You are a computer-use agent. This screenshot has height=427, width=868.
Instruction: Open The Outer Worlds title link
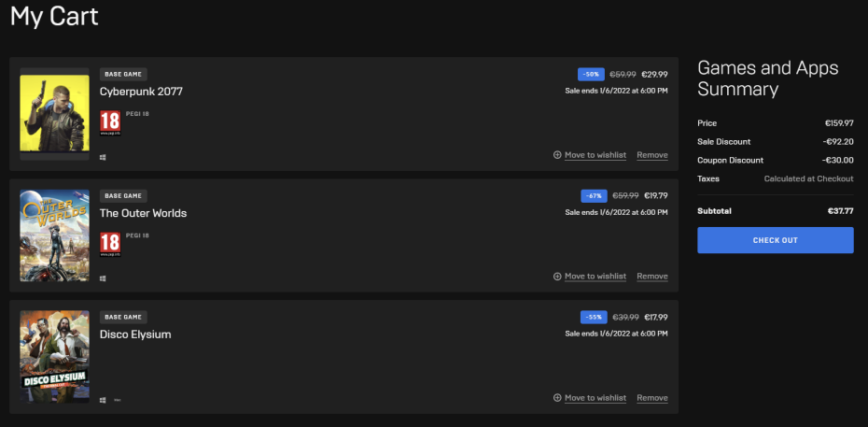[143, 213]
